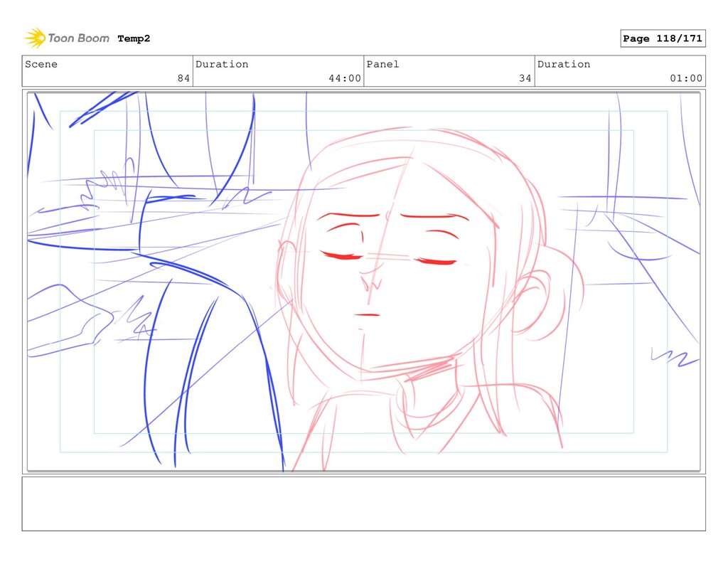The width and height of the screenshot is (728, 564).
Task: Click the scene number 84
Action: [183, 78]
